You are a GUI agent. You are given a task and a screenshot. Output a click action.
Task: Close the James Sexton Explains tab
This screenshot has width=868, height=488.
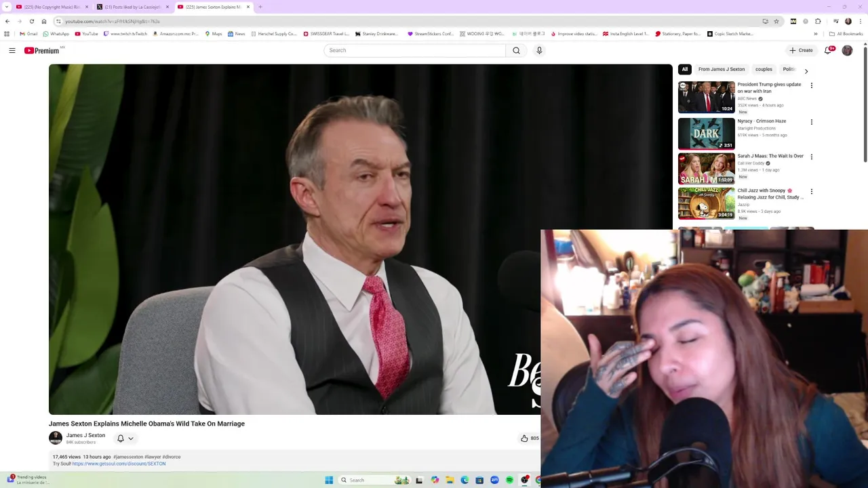[x=248, y=7]
